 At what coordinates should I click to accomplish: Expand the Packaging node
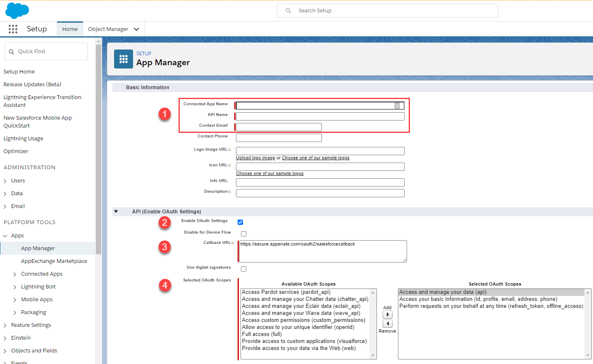tap(15, 312)
